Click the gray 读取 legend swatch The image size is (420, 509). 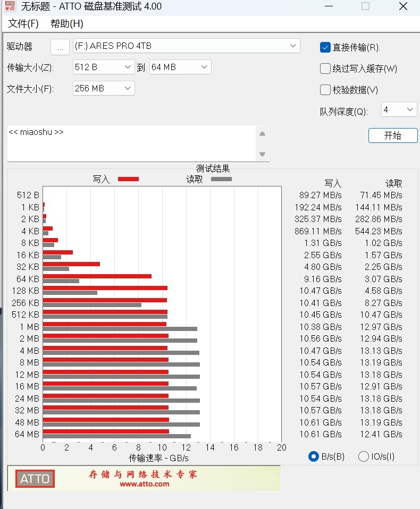pos(222,179)
